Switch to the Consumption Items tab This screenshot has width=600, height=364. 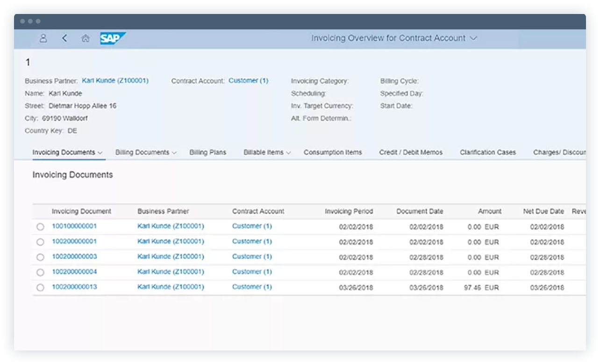point(333,152)
